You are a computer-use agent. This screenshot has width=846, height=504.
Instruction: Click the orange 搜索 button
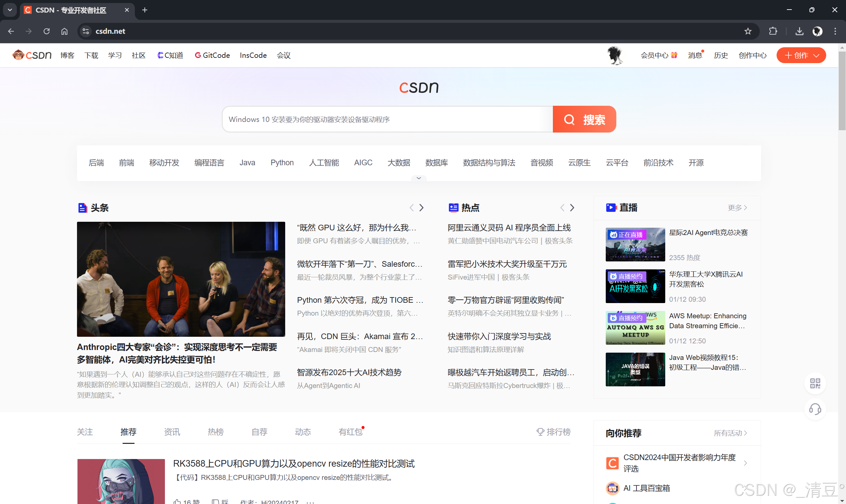pyautogui.click(x=584, y=119)
